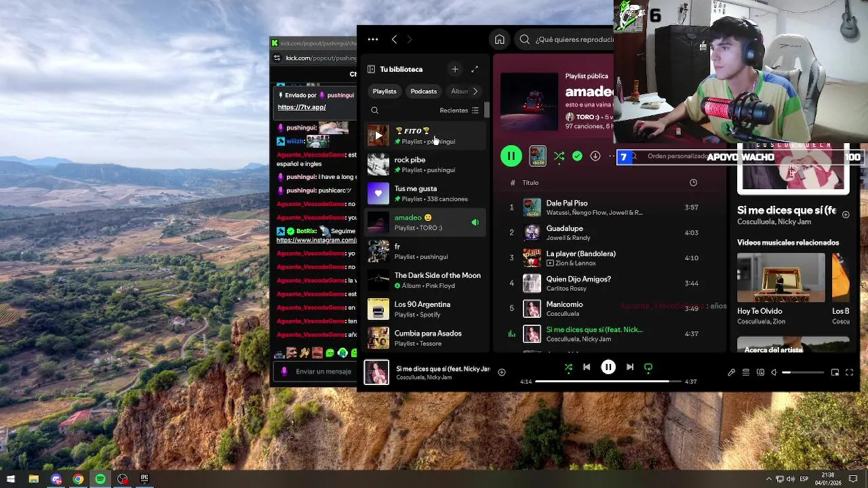
Task: Select the track Guadalupe
Action: (x=610, y=232)
